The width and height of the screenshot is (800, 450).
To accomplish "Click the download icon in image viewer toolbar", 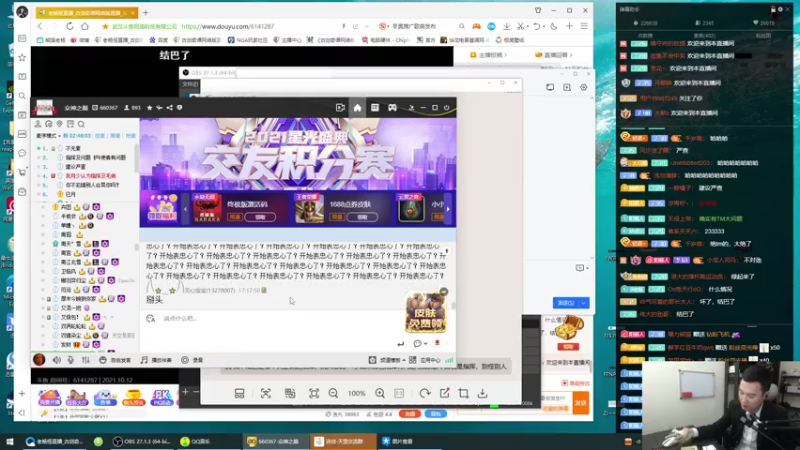I will [482, 393].
